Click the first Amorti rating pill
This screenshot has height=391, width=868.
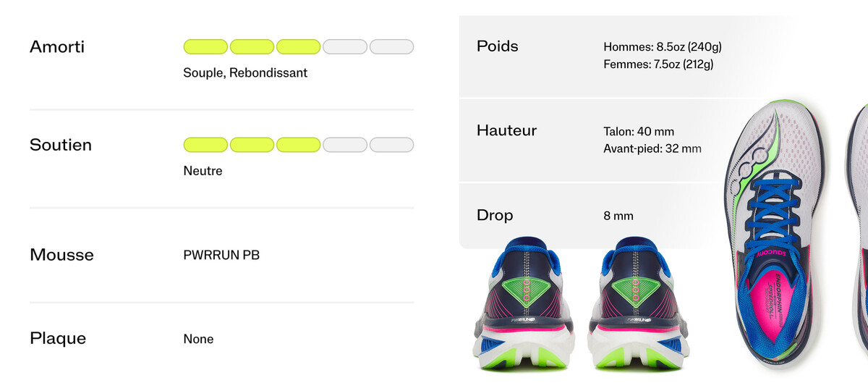[205, 47]
